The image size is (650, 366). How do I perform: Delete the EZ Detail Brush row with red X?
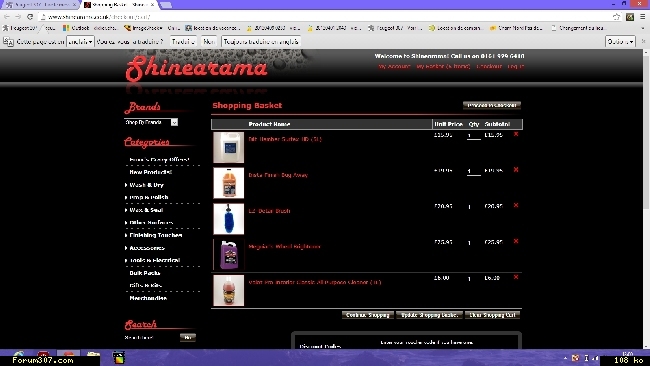tap(516, 205)
